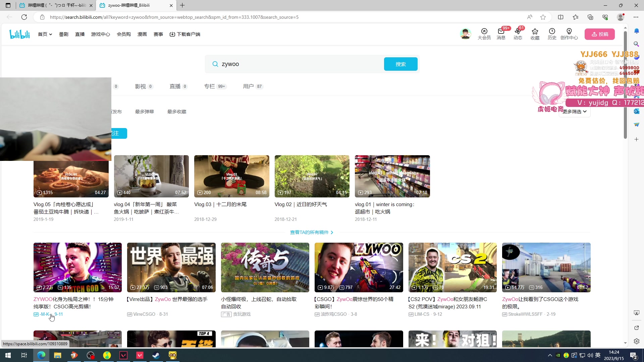Open the 创作中心 creator center icon
The image size is (644, 362).
[x=569, y=34]
